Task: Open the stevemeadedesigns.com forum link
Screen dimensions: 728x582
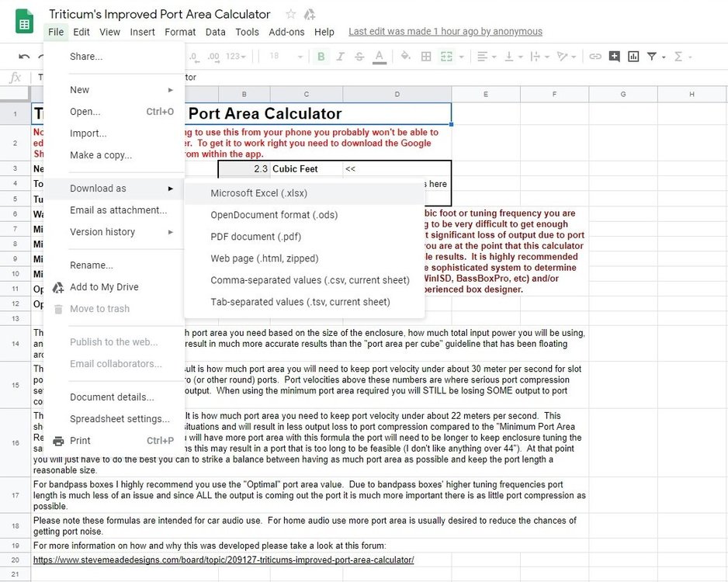Action: [x=224, y=559]
